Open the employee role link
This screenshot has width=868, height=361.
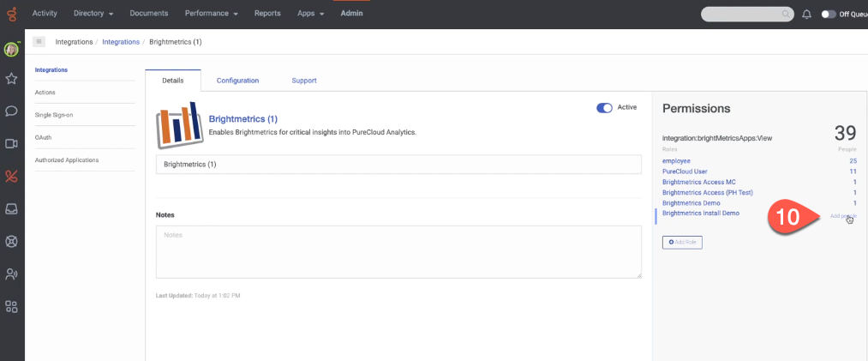click(676, 160)
